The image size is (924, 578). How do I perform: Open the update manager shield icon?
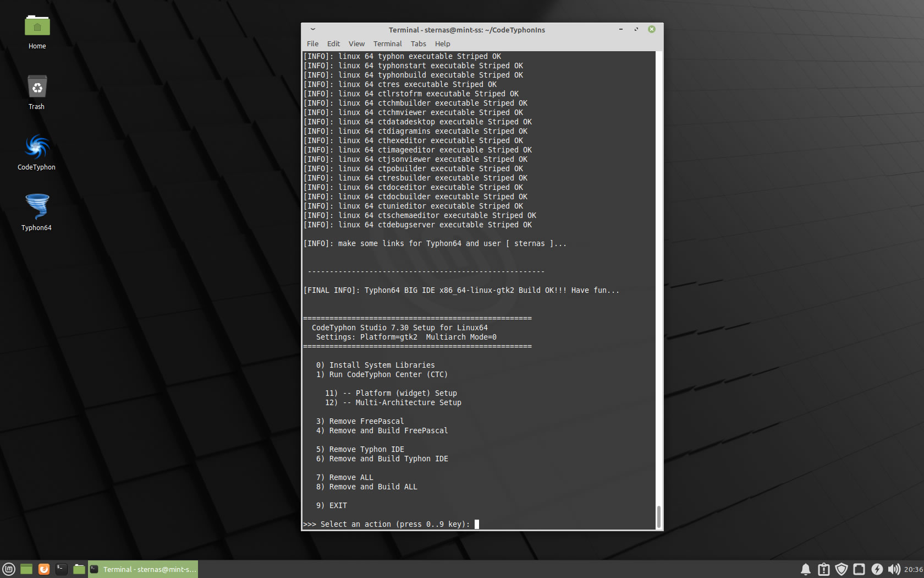841,569
